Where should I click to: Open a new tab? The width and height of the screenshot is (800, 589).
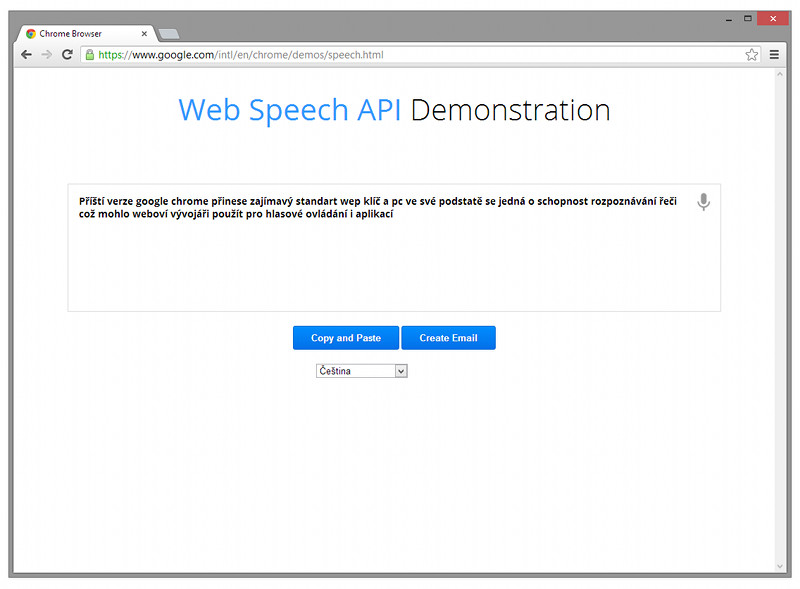click(168, 34)
